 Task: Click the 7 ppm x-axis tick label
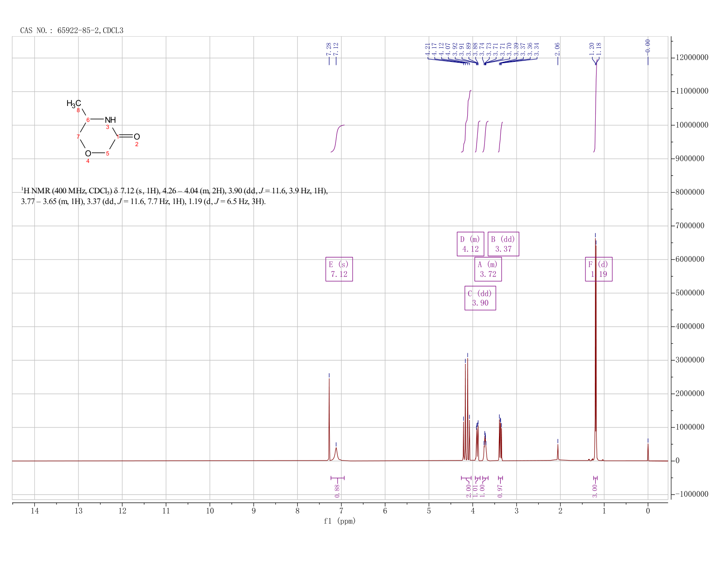pos(341,511)
